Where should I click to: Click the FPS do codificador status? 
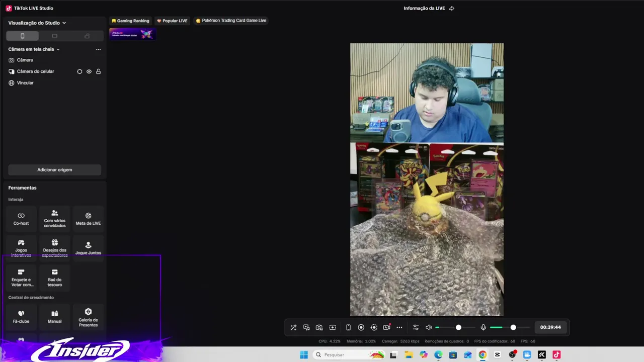point(495,341)
